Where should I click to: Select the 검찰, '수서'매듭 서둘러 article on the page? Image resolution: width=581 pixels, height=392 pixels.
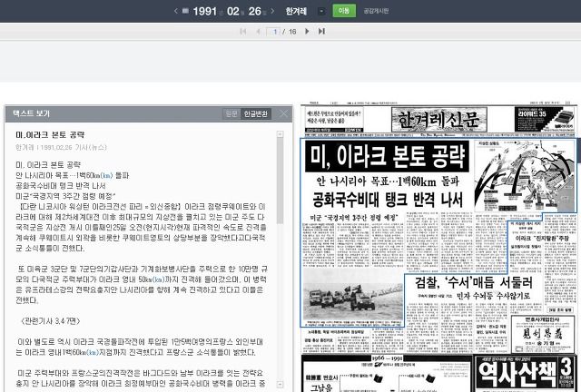[473, 283]
